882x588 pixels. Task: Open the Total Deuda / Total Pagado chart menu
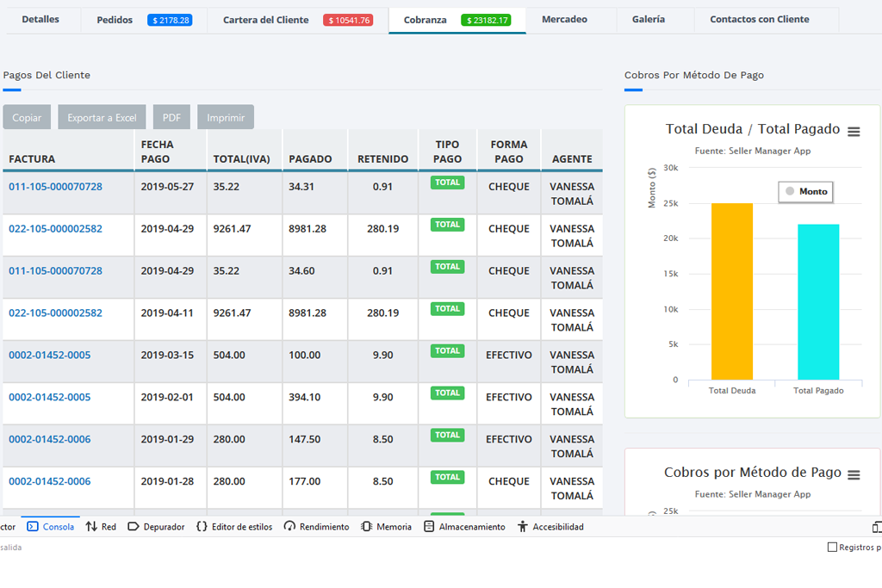(854, 132)
